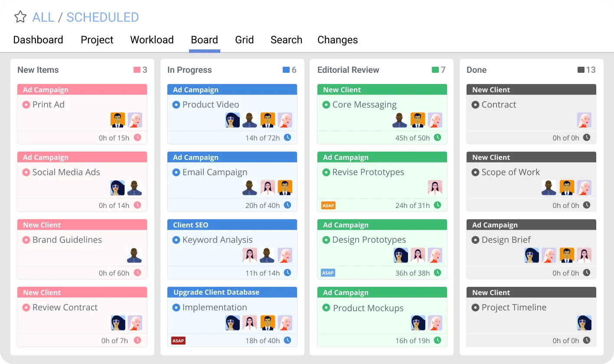Click the assignee avatar on Contract card
This screenshot has height=364, width=614.
[x=584, y=120]
